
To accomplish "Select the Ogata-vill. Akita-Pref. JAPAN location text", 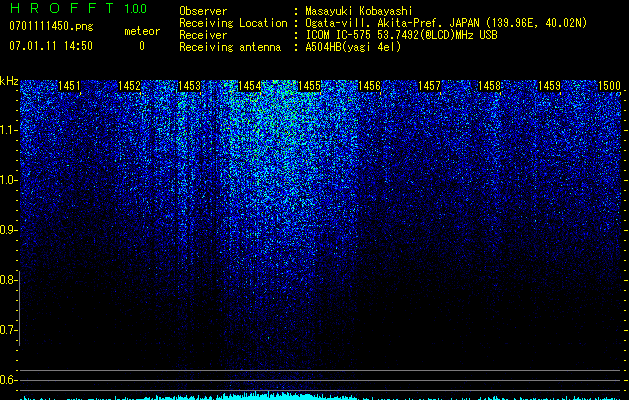I will pos(446,23).
